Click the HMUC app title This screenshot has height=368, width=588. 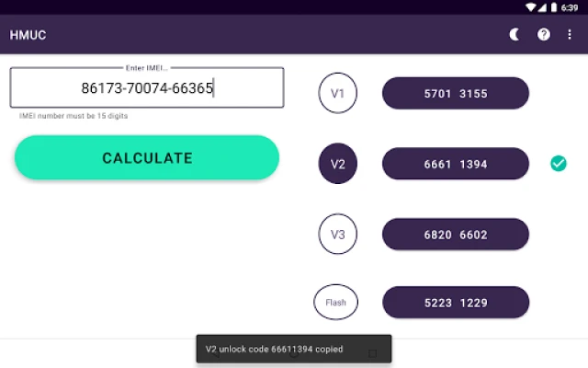pos(28,35)
